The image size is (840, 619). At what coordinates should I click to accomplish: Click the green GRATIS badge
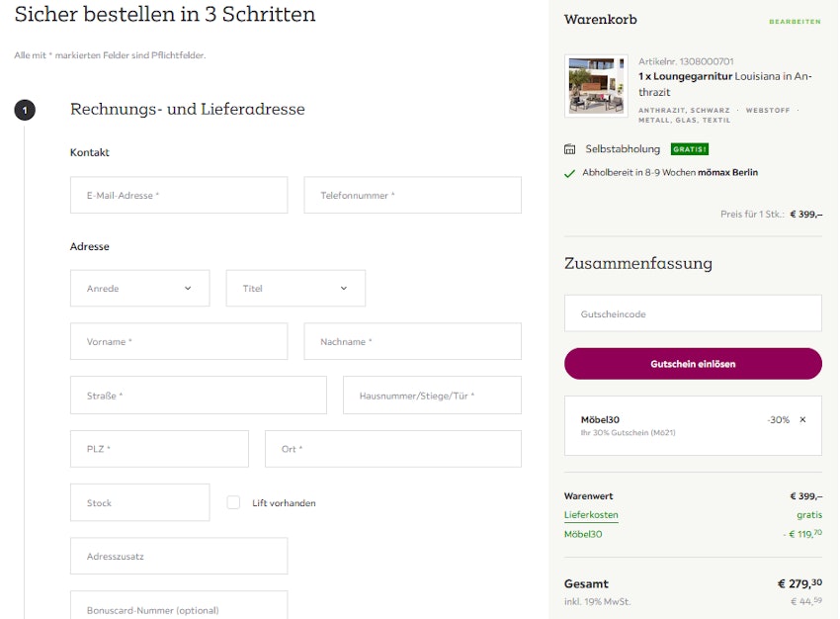[x=689, y=149]
